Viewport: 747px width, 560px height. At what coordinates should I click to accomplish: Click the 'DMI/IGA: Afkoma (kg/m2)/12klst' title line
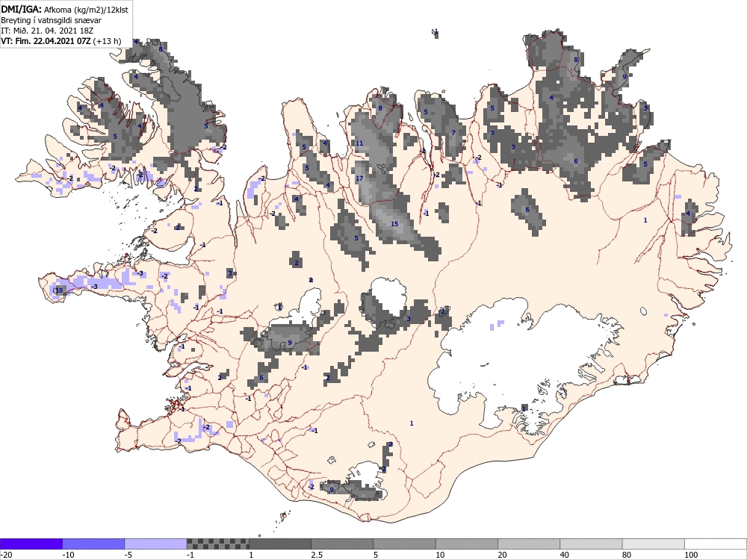[x=64, y=9]
